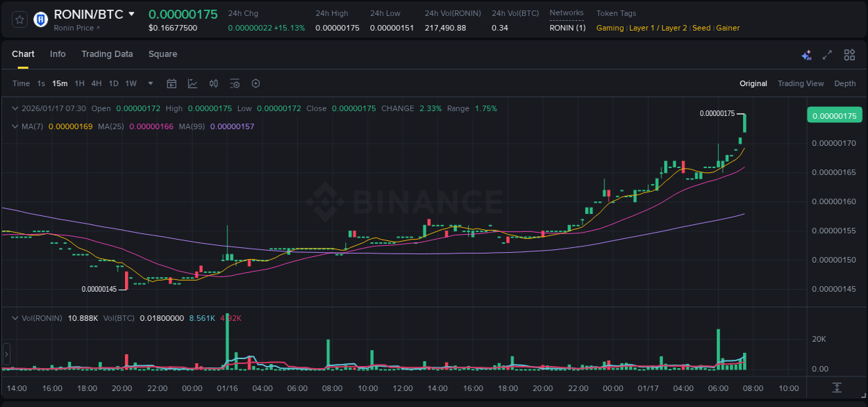Viewport: 868px width, 407px height.
Task: Open the AI assistant feature
Action: tap(806, 54)
